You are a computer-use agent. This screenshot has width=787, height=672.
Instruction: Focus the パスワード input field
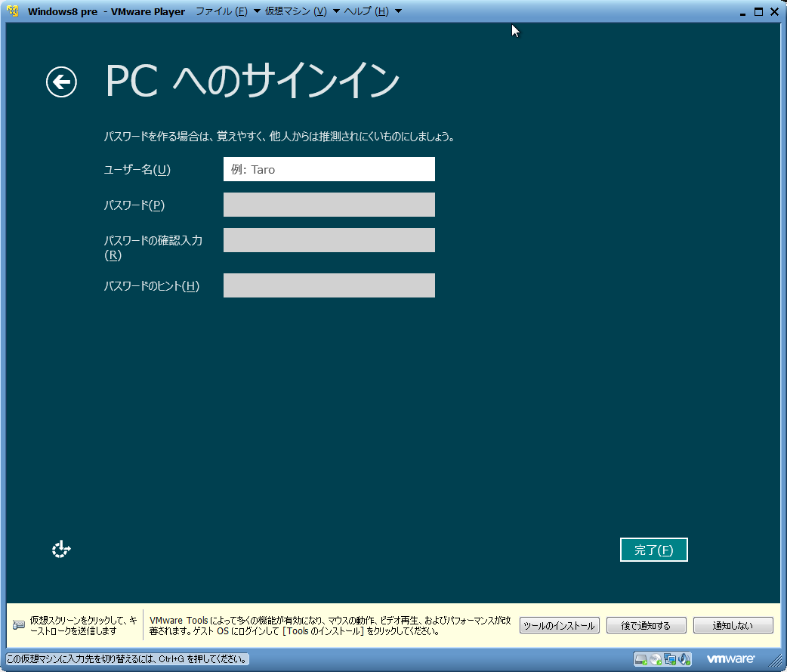pos(329,205)
